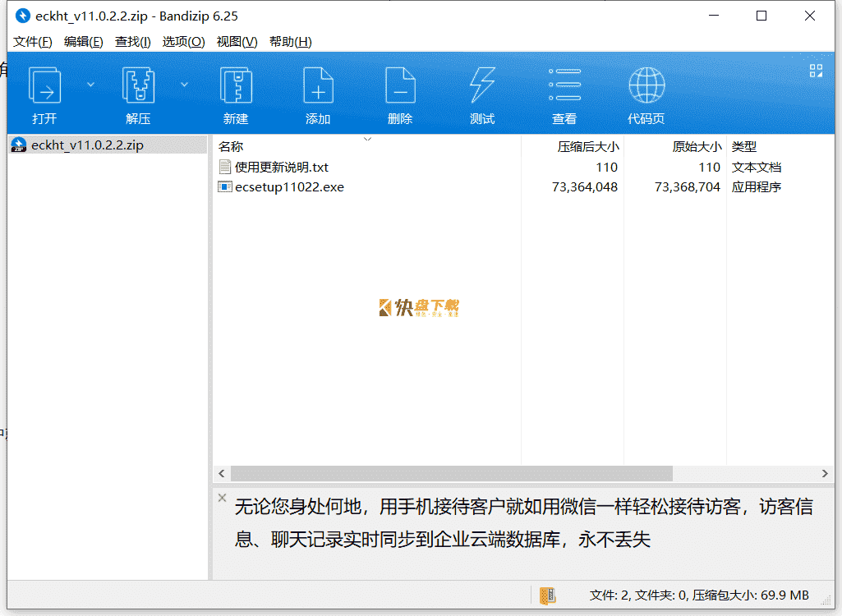This screenshot has width=842, height=616.
Task: Expand the dropdown arrow next to 打开
Action: [90, 85]
